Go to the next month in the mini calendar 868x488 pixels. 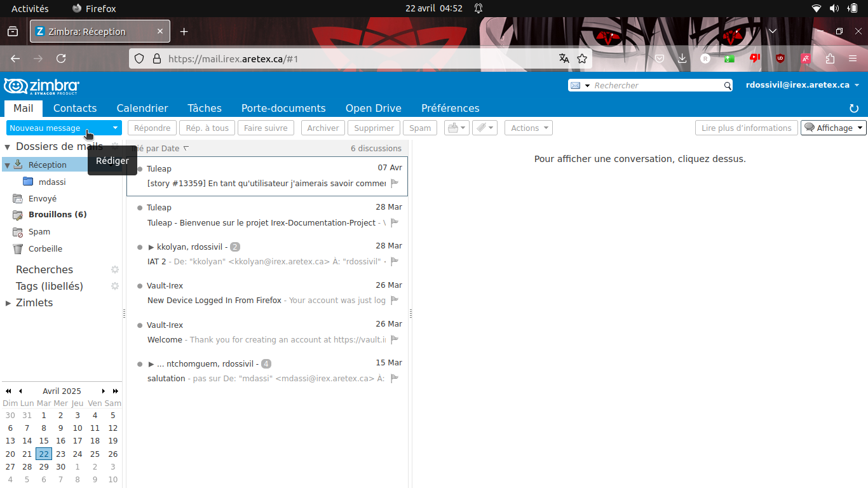click(x=103, y=391)
